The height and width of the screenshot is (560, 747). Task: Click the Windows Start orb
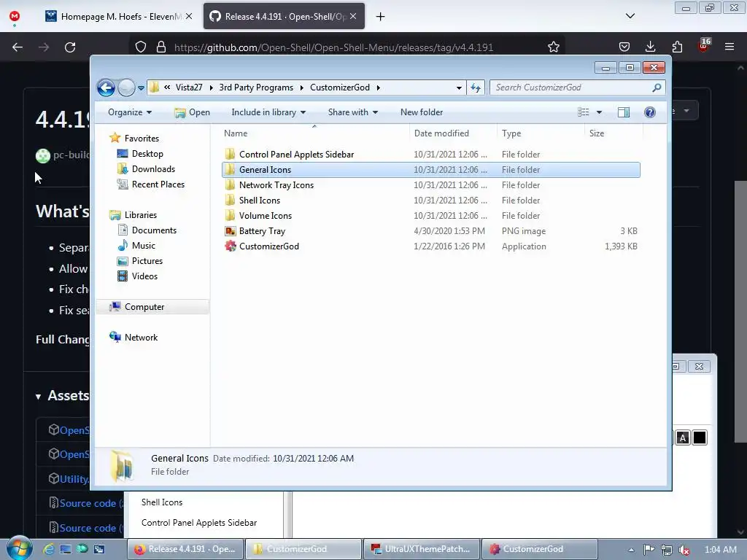point(19,548)
